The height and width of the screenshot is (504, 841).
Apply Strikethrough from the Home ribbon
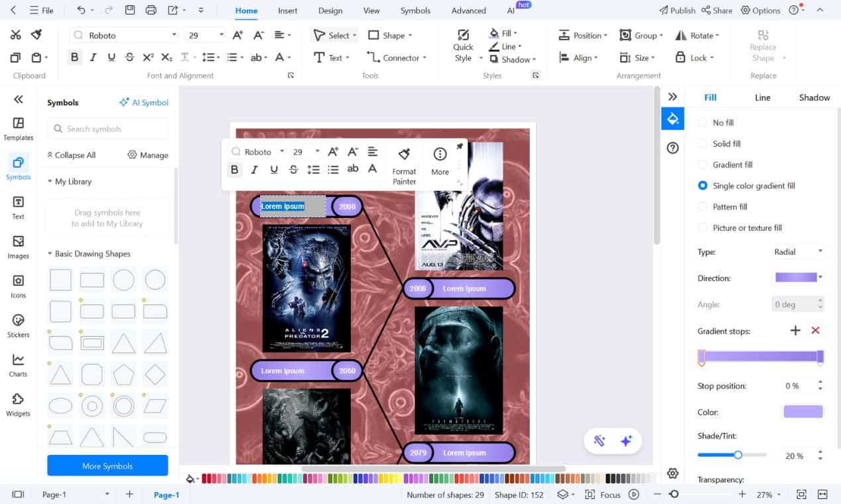(x=129, y=58)
